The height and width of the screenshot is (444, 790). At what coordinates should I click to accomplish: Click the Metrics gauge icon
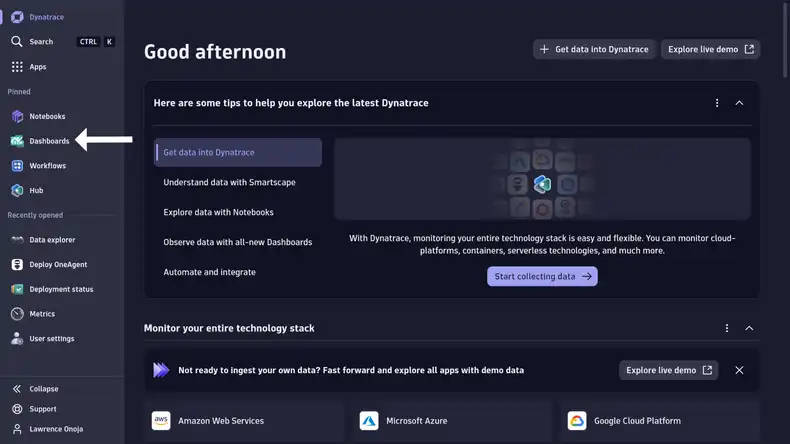17,314
